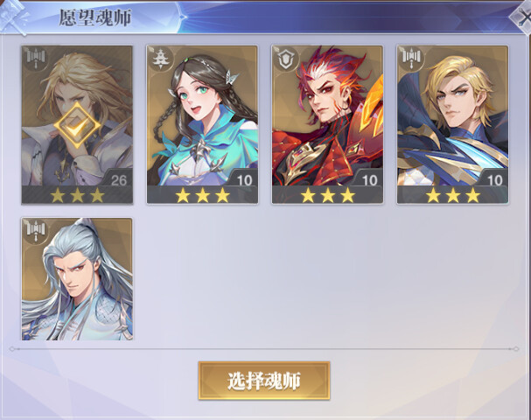This screenshot has height=420, width=531.
Task: Click the class icon on silver-haired man card
Action: pos(36,230)
